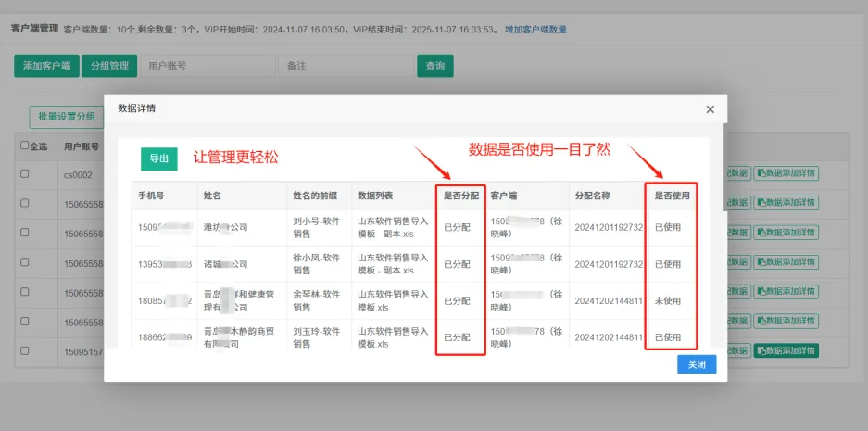Click the 手机号 column header
Viewport: 868px width, 431px height.
coord(151,196)
